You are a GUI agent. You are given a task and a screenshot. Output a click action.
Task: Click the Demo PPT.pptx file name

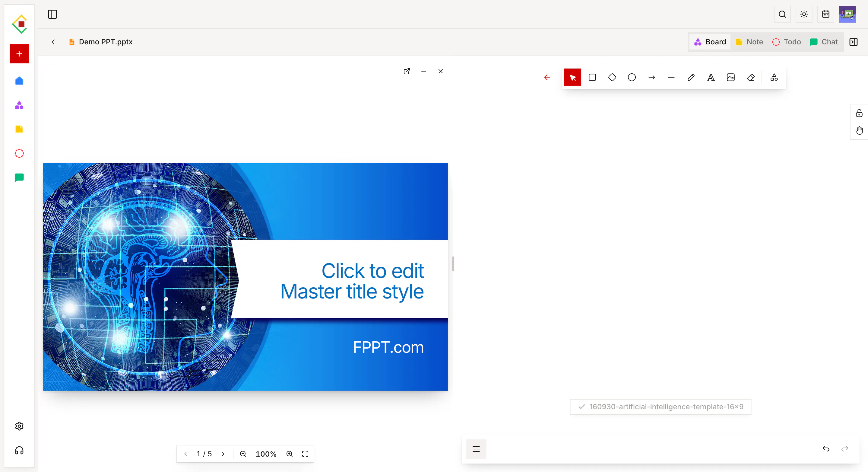106,42
